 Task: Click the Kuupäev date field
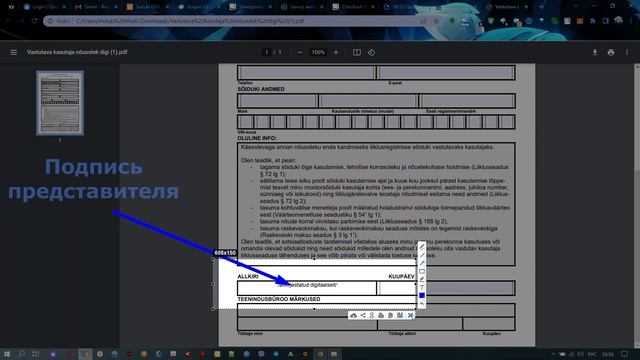coord(446,288)
